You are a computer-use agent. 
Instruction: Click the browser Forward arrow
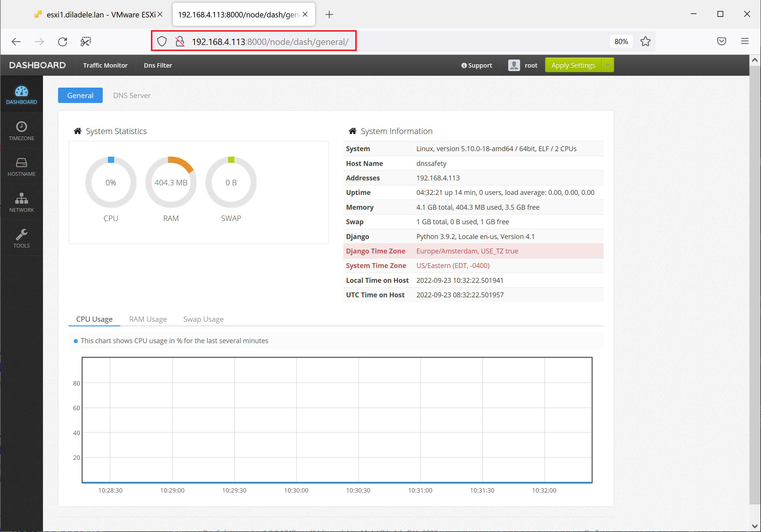[39, 42]
